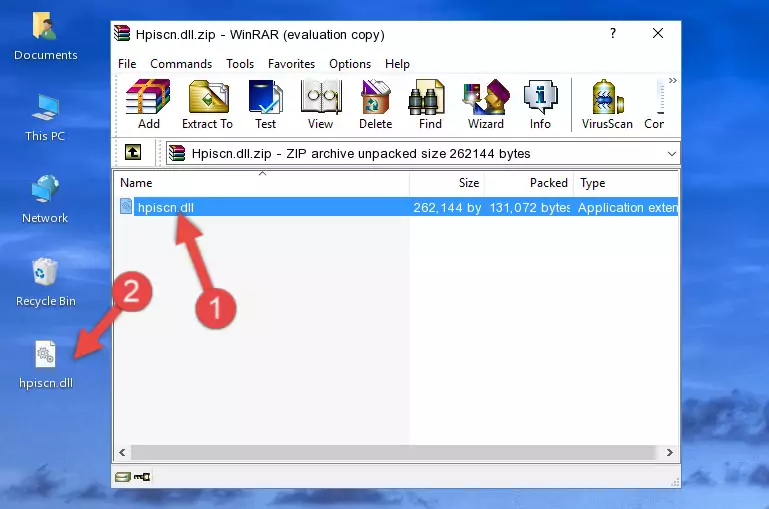Select the Recycle Bin desktop icon
The height and width of the screenshot is (509, 769).
click(x=46, y=282)
